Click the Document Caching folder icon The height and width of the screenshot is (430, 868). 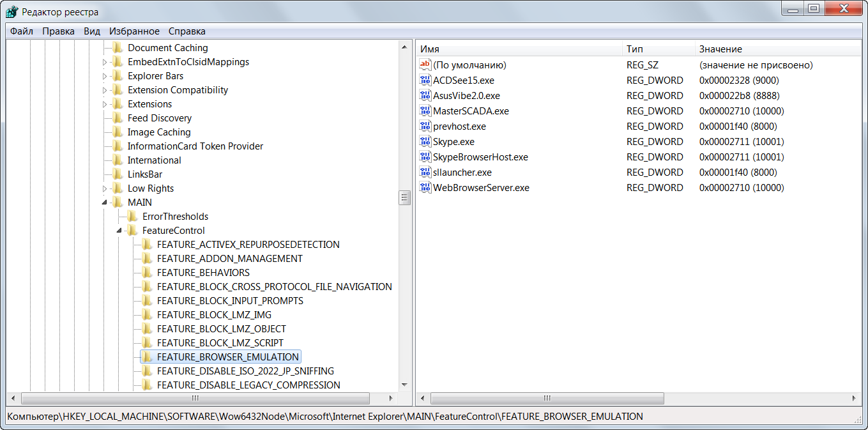coord(118,47)
